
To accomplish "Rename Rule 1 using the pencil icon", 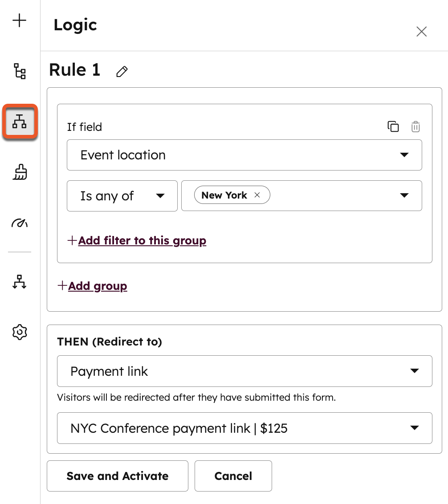I will tap(122, 71).
